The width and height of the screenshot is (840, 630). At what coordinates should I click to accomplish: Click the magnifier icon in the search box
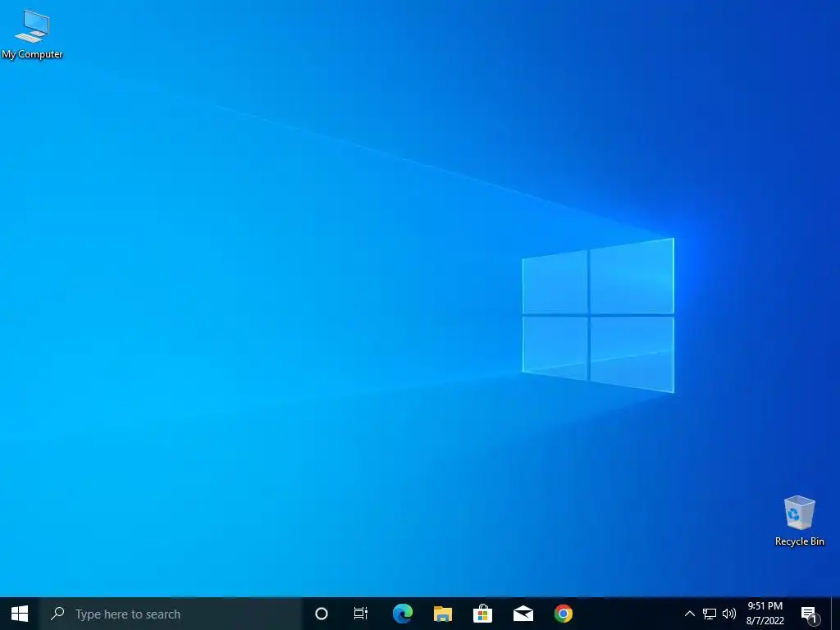tap(57, 614)
